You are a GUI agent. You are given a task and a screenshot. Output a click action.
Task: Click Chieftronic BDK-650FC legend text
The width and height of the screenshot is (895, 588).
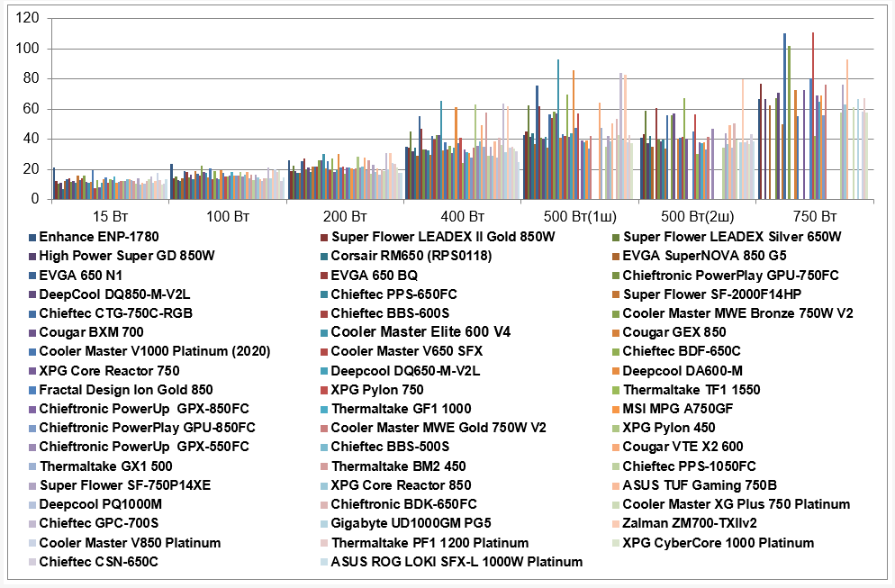404,504
